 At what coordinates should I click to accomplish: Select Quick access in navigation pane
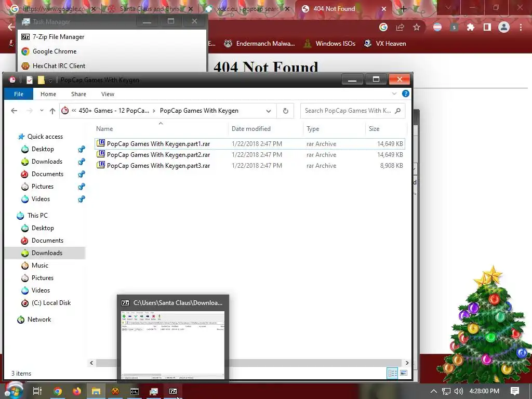point(45,137)
